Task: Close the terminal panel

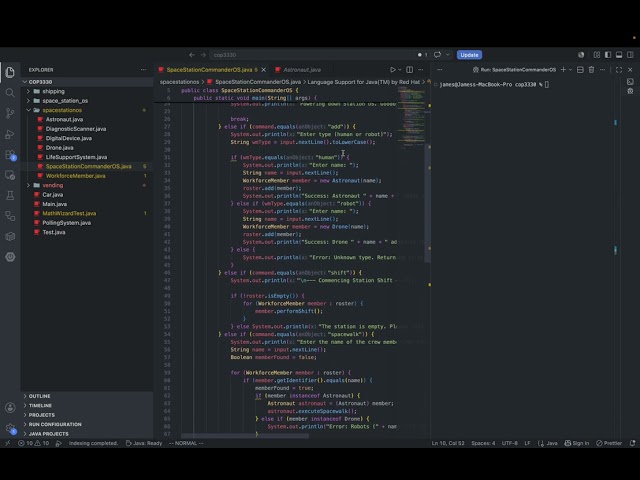Action: [630, 70]
